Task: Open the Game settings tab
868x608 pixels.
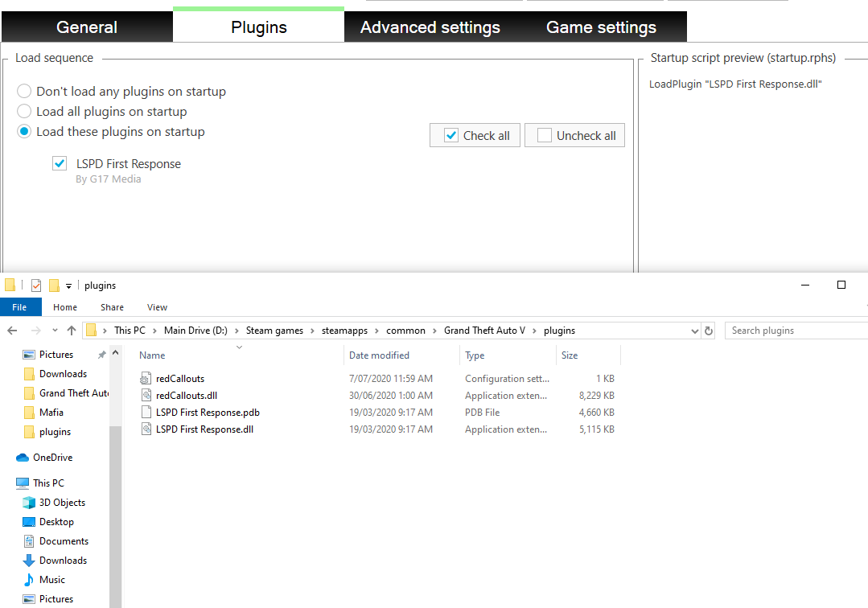Action: (x=601, y=27)
